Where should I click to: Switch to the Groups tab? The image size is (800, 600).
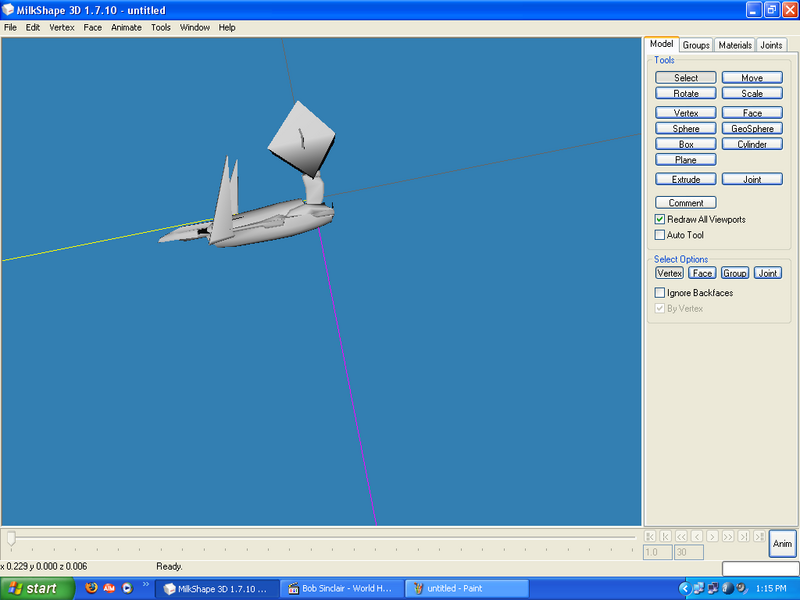point(696,45)
